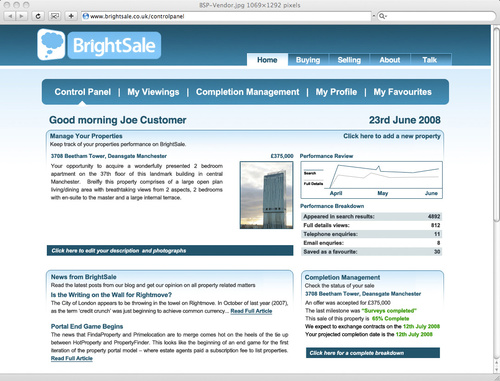
Task: Click the site globe icon in the URL field
Action: 85,16
